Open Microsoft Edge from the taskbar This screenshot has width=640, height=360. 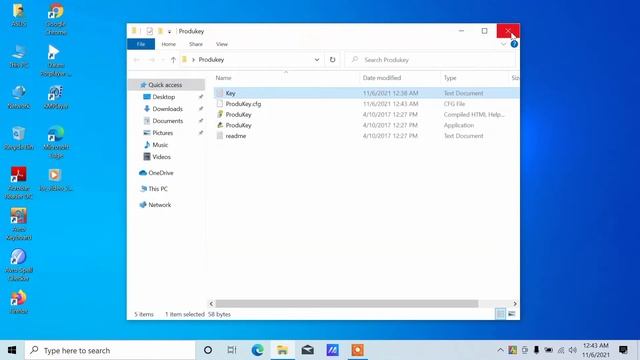click(x=258, y=350)
